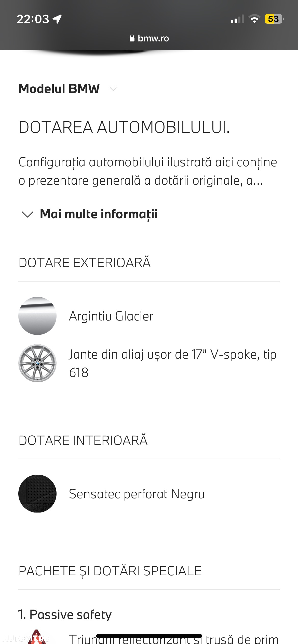Tap Pachete și Dotări Speciale heading
The image size is (298, 644).
[x=110, y=571]
